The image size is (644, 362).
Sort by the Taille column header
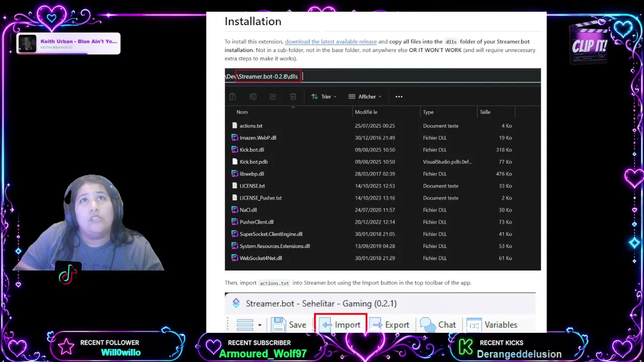click(485, 112)
